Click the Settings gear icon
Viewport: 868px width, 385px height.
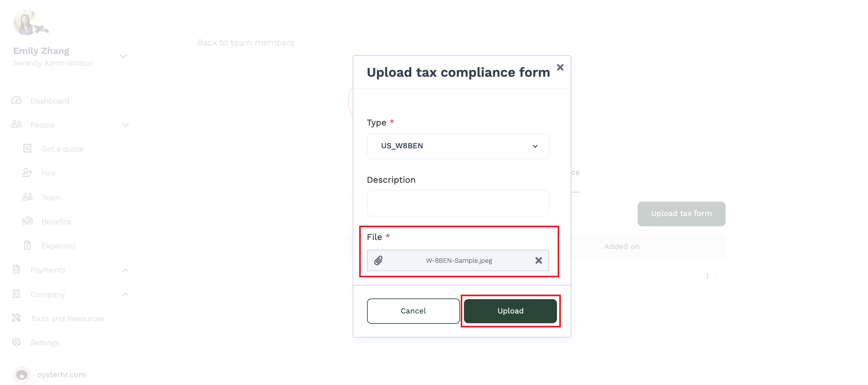pyautogui.click(x=16, y=342)
